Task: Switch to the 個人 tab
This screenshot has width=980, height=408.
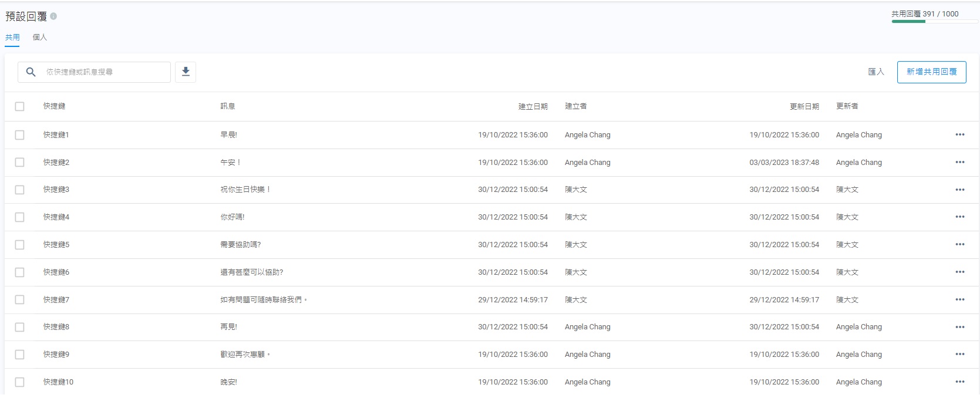Action: tap(40, 37)
